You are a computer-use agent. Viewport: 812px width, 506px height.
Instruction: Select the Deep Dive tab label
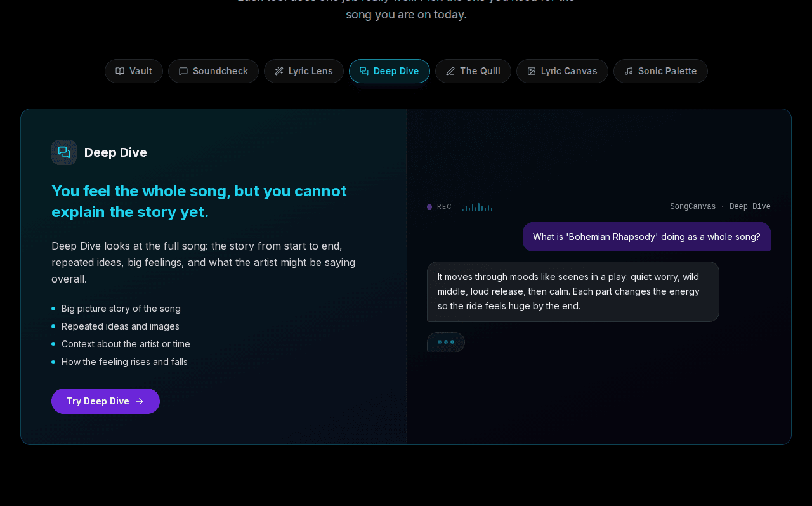396,71
